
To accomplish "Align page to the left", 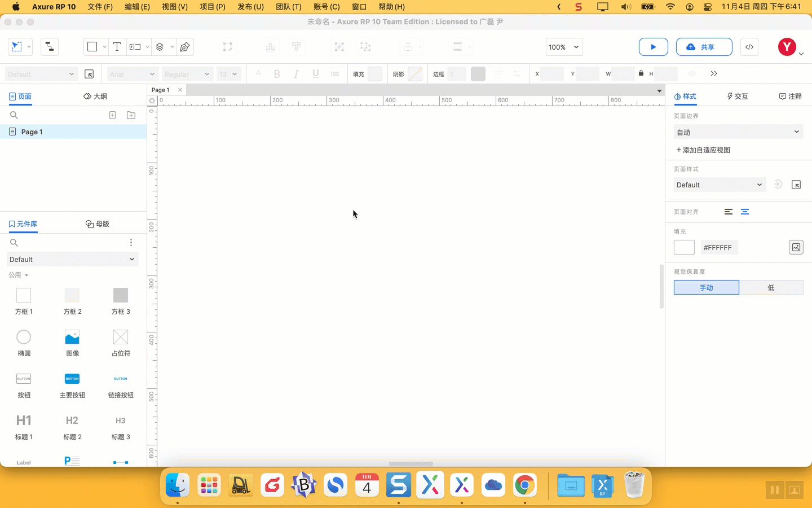I will coord(729,212).
